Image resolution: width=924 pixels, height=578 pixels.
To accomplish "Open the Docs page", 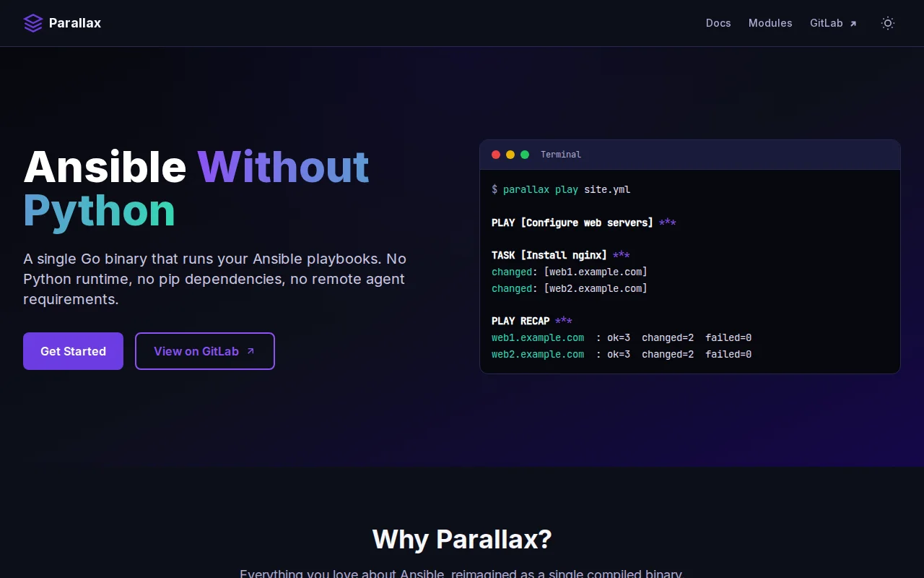I will point(718,23).
